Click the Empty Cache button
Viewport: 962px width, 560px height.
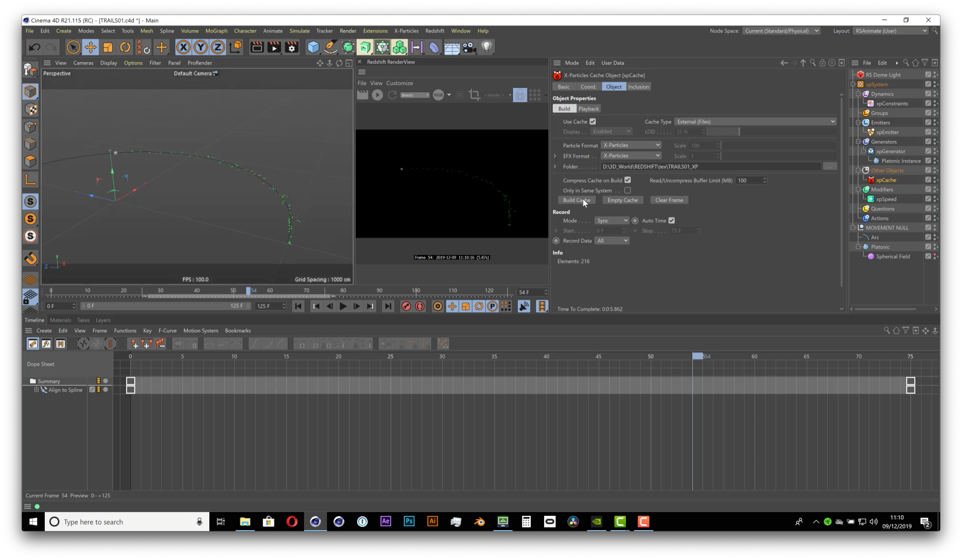point(622,200)
